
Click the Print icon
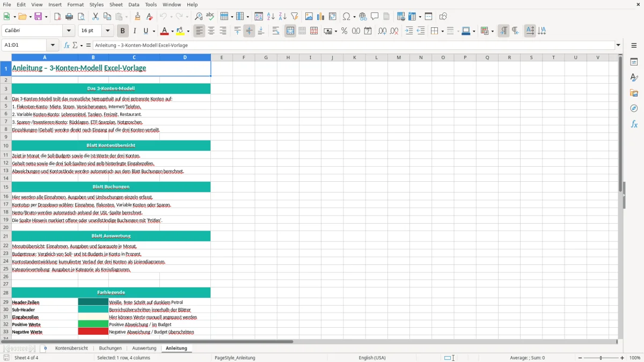(x=69, y=17)
